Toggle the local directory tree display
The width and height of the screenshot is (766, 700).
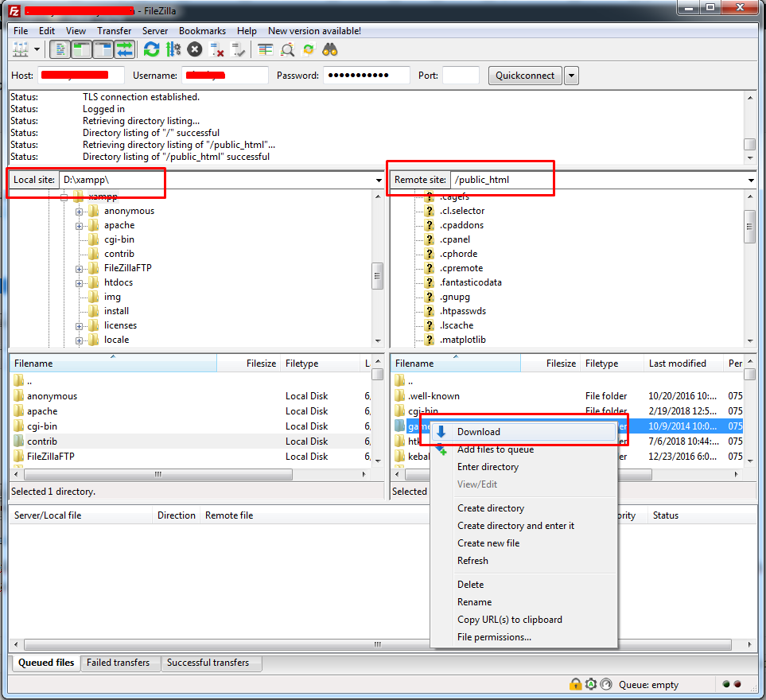(x=82, y=50)
